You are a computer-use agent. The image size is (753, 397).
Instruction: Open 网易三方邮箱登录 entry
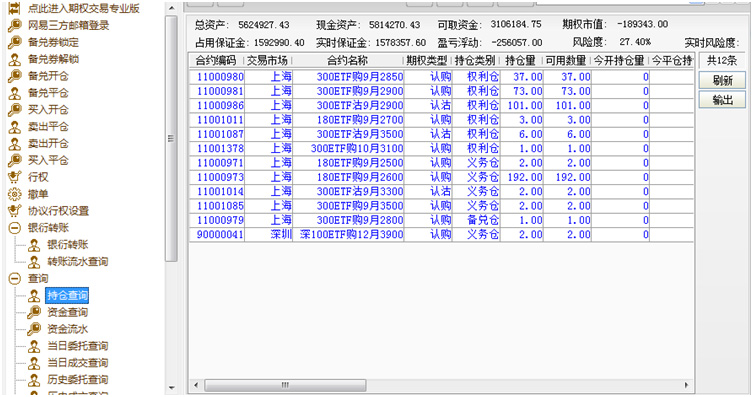(x=68, y=25)
